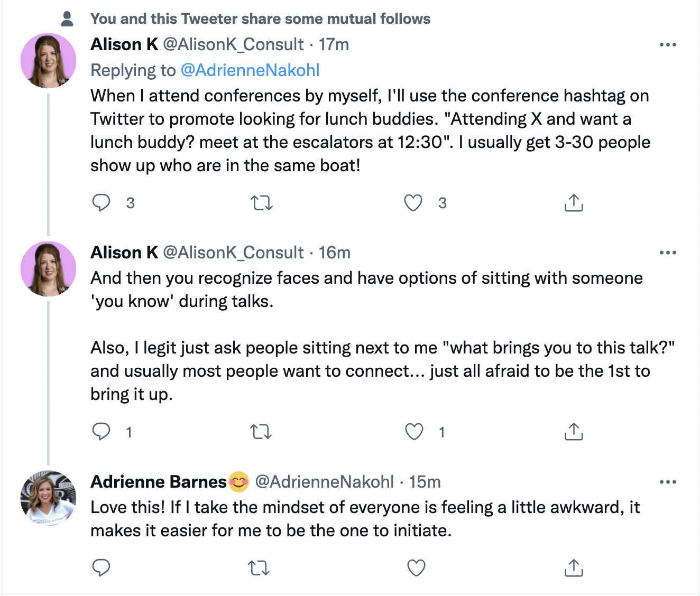Open the @AdrienneNakohl mention link
The height and width of the screenshot is (596, 700).
point(250,70)
